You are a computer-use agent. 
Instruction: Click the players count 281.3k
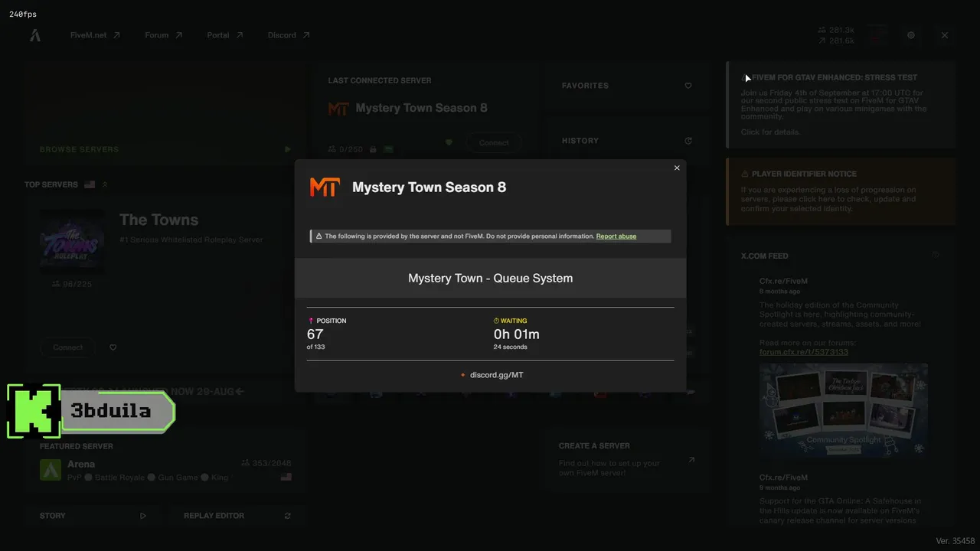(x=836, y=30)
